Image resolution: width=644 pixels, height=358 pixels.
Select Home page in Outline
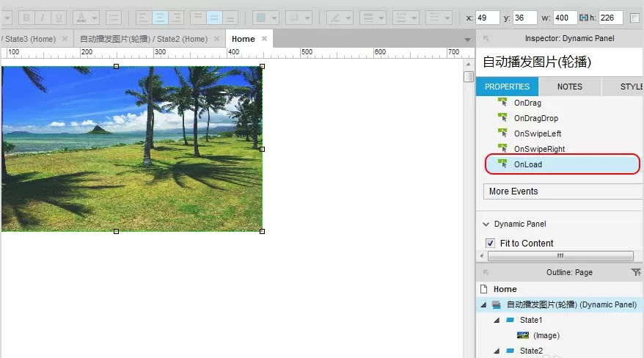[505, 289]
